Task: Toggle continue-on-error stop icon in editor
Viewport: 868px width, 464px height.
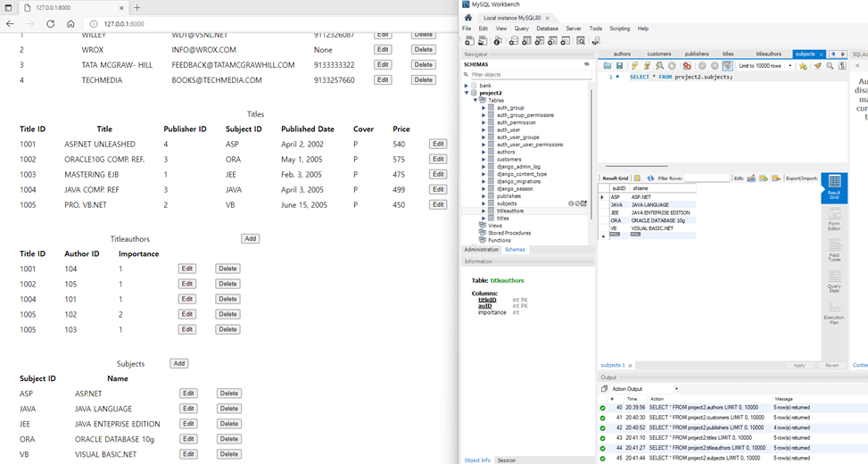Action: (x=687, y=65)
